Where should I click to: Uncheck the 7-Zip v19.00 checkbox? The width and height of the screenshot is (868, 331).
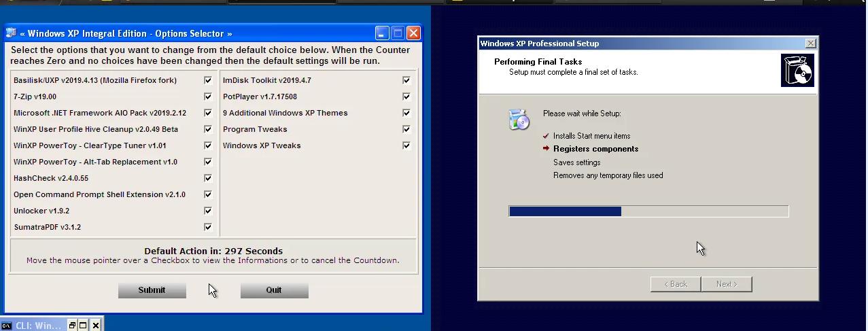208,97
